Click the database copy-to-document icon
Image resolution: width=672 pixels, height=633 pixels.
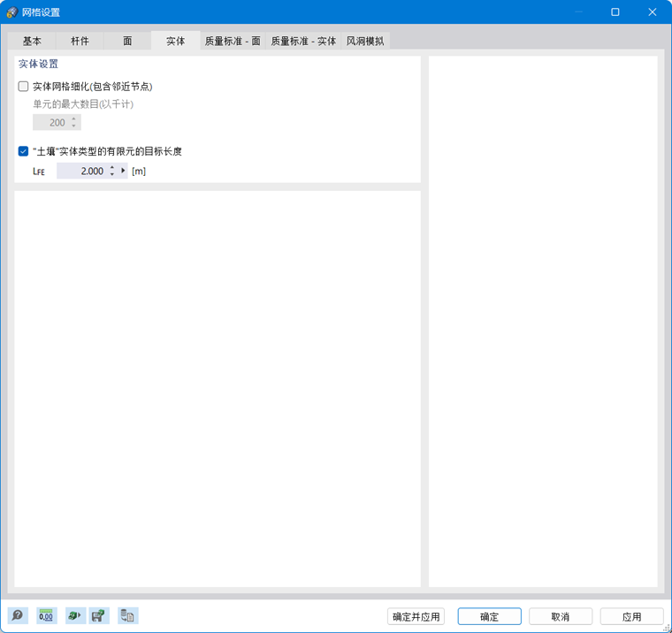(x=127, y=616)
